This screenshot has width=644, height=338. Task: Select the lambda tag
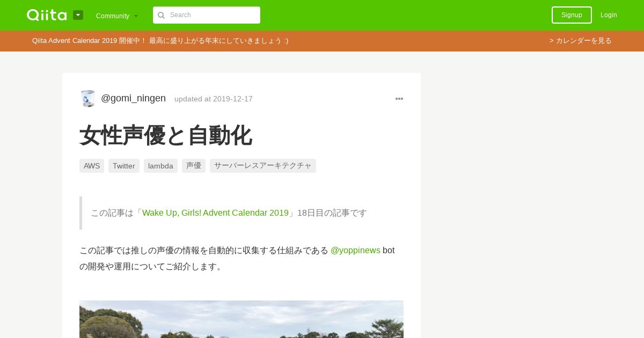click(x=160, y=166)
